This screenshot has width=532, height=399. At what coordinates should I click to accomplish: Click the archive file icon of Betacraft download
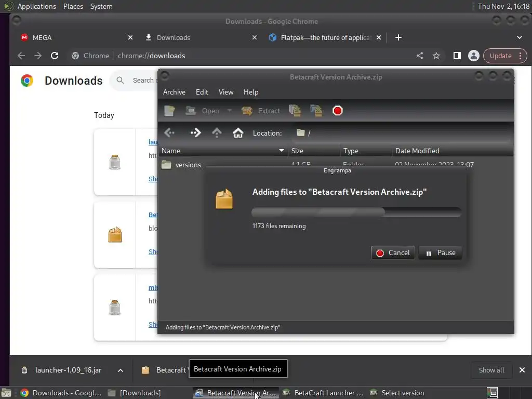pyautogui.click(x=115, y=235)
